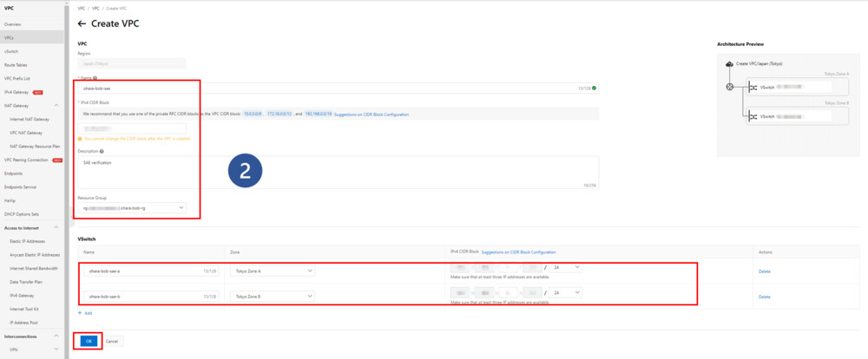Click the router node icon in Architecture Preview
Image resolution: width=868 pixels, height=359 pixels.
pos(730,87)
